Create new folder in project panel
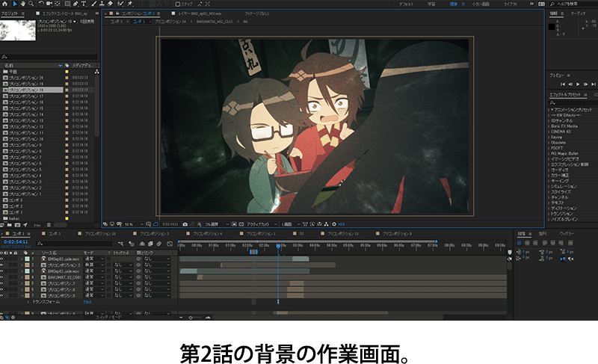The width and height of the screenshot is (598, 364). [10, 225]
